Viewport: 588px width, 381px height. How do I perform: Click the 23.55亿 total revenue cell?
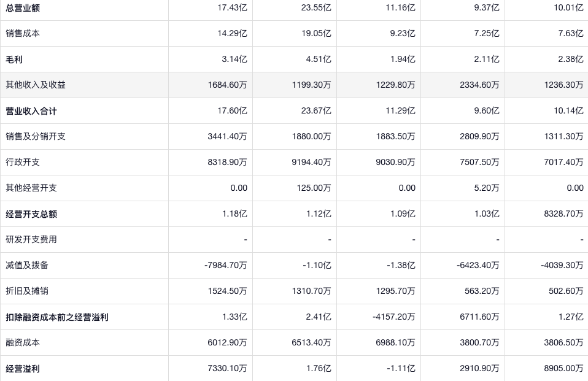(x=316, y=7)
